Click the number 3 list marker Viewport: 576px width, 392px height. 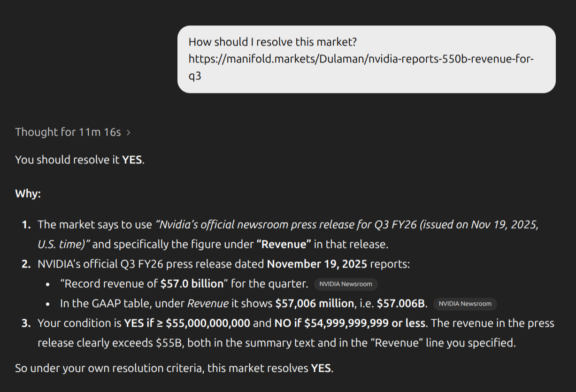coord(26,323)
